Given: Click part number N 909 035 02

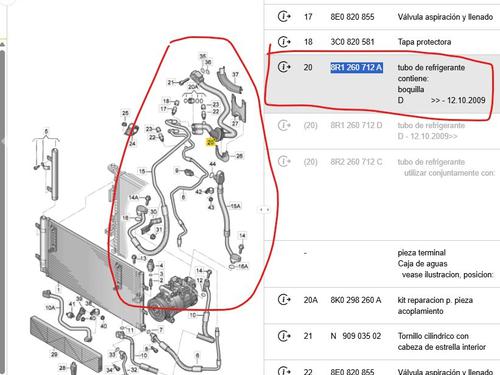Looking at the screenshot, I should pyautogui.click(x=356, y=336).
